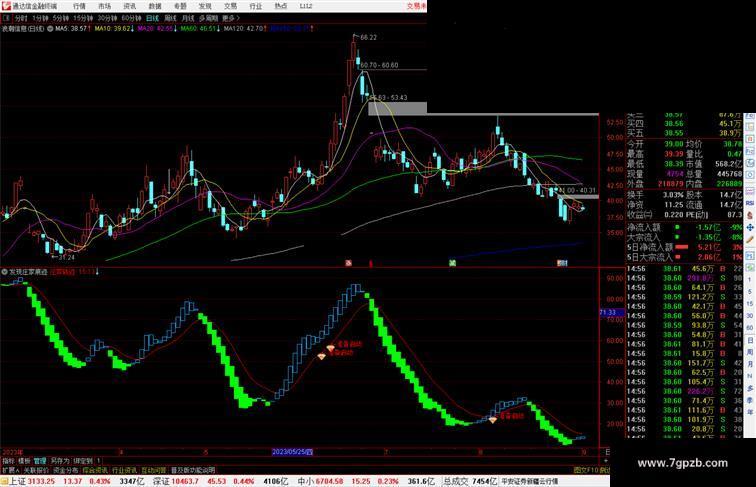Click round settings icon beside MA5 label
The height and width of the screenshot is (487, 756).
50,29
